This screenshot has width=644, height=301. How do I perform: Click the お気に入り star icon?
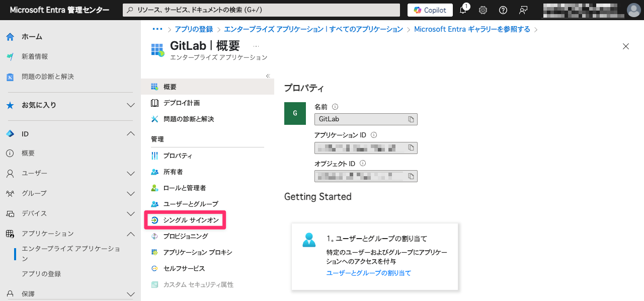(10, 105)
